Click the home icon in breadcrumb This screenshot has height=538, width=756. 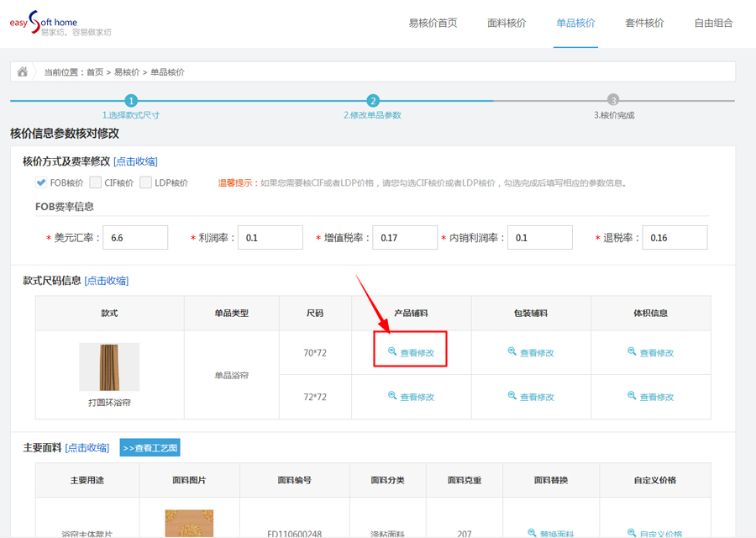tap(22, 72)
